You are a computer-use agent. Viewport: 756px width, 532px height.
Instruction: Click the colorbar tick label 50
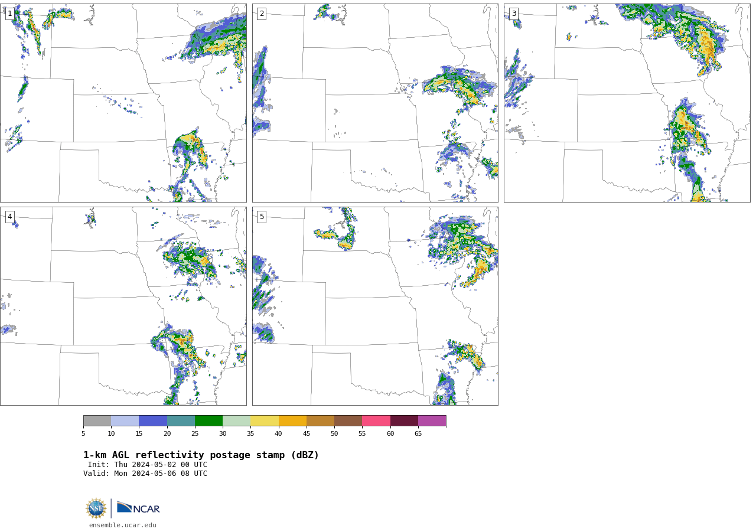tap(334, 434)
